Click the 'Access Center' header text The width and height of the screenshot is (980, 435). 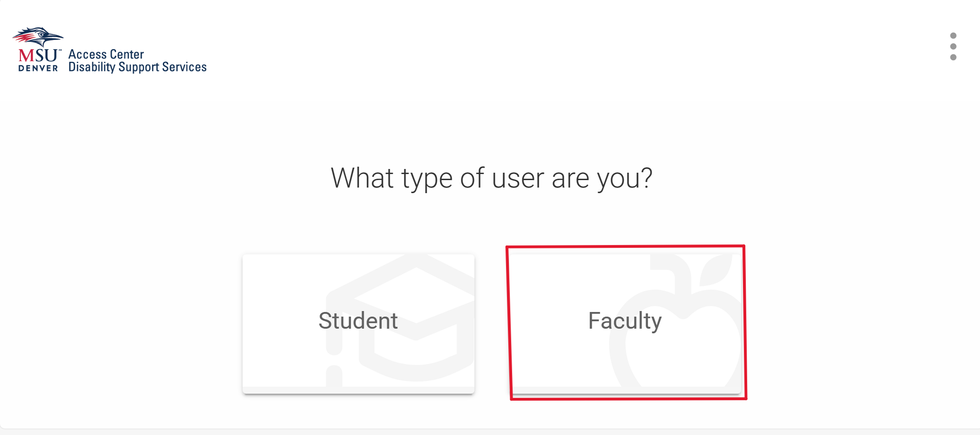coord(106,54)
